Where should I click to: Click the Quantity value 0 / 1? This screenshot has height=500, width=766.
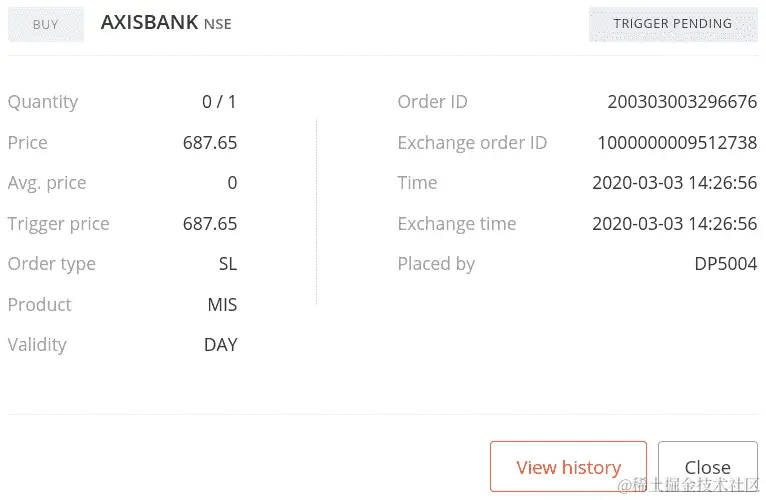coord(219,102)
